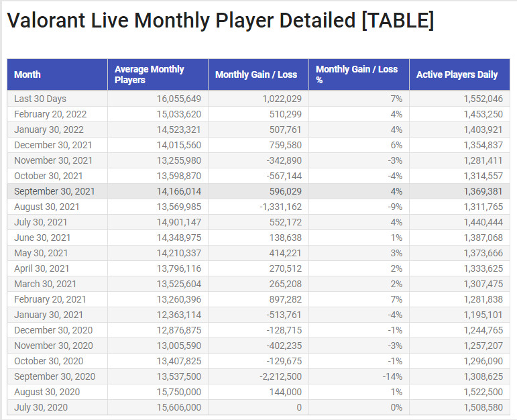Select monthly gain value 1,022,029
Screen dimensions: 517x420
point(282,99)
